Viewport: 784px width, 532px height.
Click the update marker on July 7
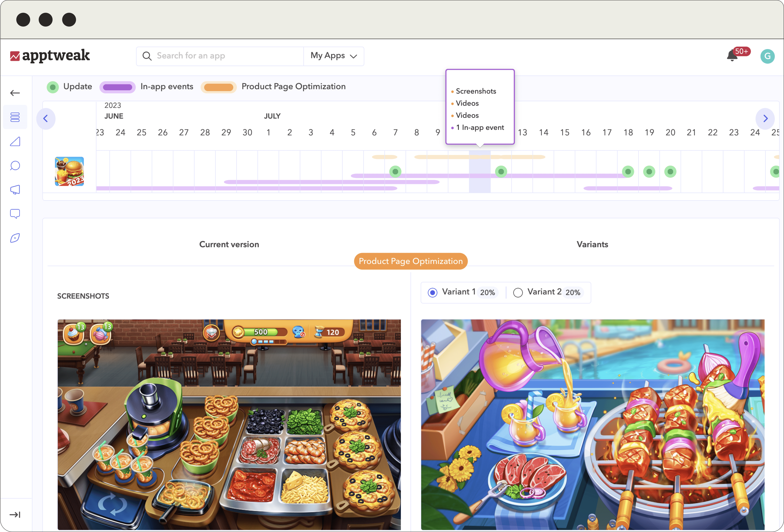(x=395, y=172)
